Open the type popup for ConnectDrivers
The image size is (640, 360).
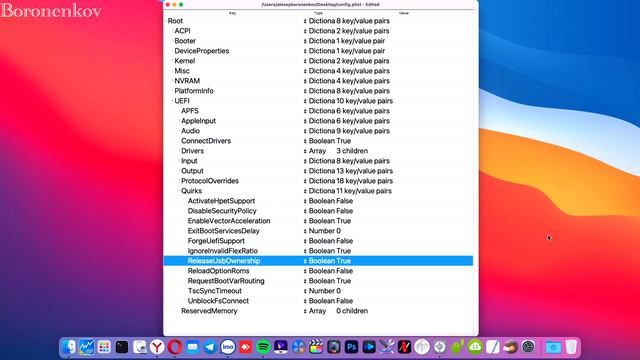point(305,141)
